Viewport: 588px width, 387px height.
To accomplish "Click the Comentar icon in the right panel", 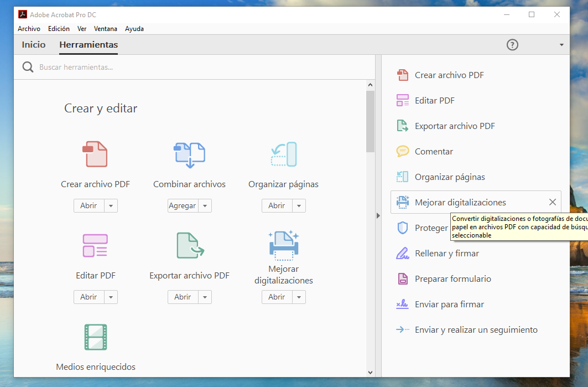I will click(x=402, y=151).
